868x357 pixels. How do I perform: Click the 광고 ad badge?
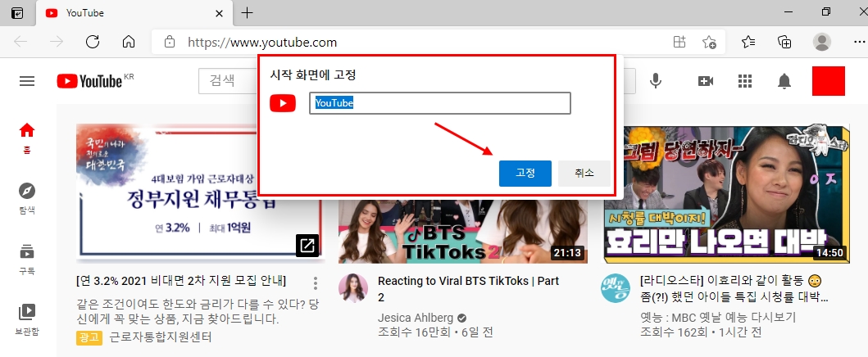click(89, 337)
